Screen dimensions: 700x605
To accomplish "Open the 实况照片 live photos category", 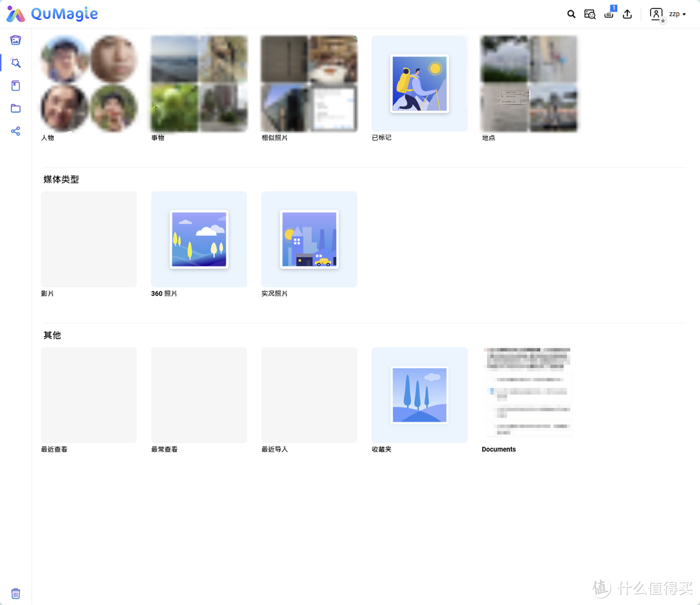I will pos(309,239).
